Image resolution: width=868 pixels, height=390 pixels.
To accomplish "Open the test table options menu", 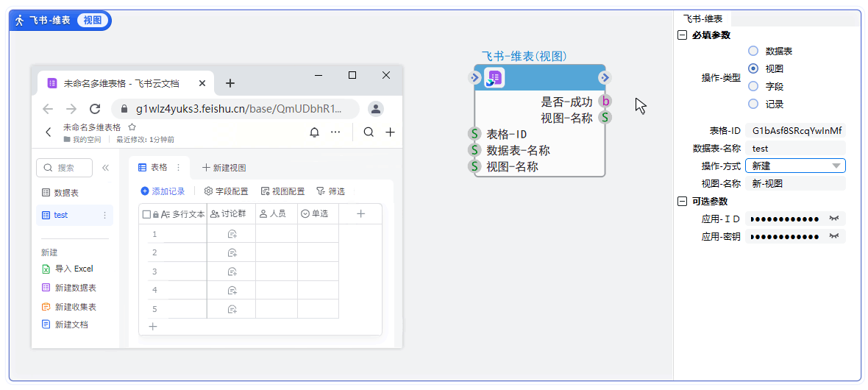I will [x=105, y=215].
